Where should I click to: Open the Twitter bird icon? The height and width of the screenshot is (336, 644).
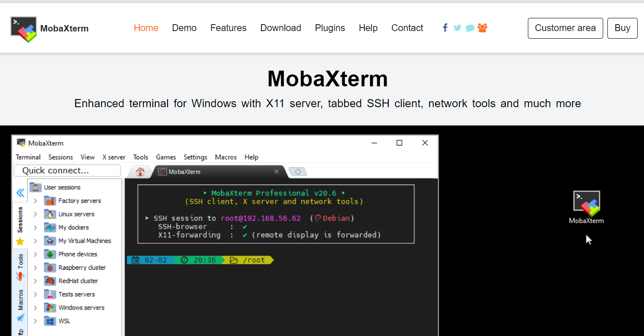[x=457, y=28]
